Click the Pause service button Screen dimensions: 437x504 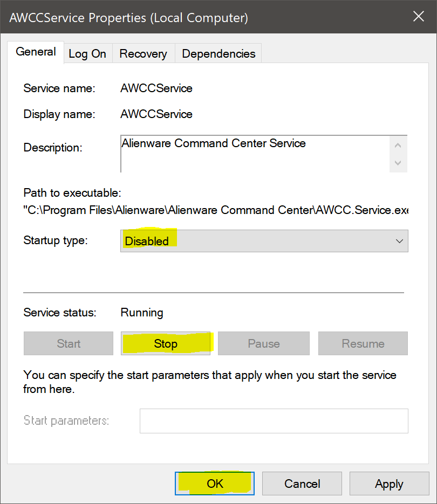(264, 343)
